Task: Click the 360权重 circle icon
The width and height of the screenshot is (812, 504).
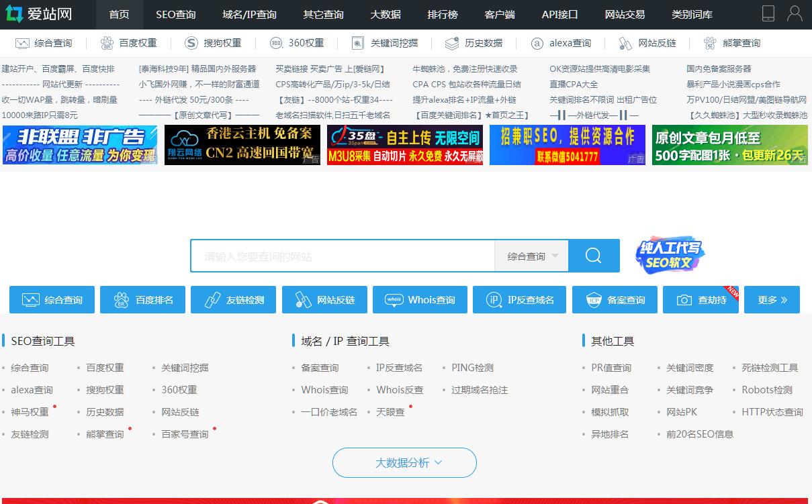Action: coord(276,44)
